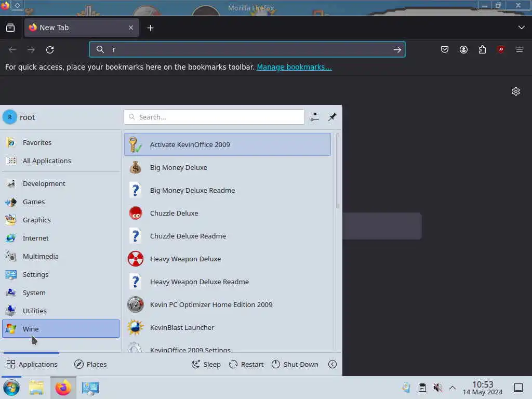Open Big Money Deluxe Readme

[228, 190]
